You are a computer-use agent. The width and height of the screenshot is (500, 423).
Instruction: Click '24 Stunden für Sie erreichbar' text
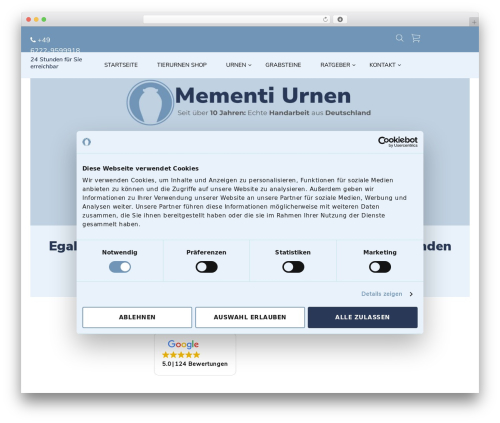click(56, 63)
